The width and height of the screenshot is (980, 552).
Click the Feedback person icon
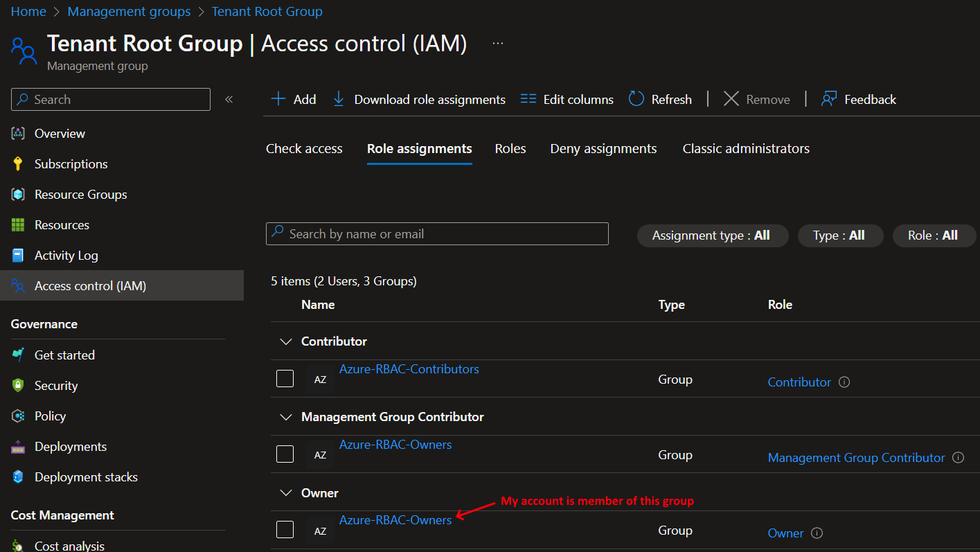pos(829,99)
